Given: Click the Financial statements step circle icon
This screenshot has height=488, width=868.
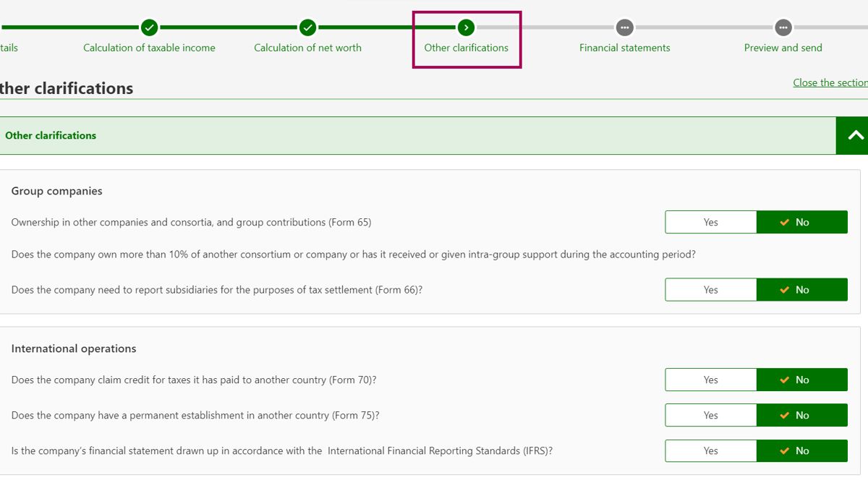Looking at the screenshot, I should [625, 27].
